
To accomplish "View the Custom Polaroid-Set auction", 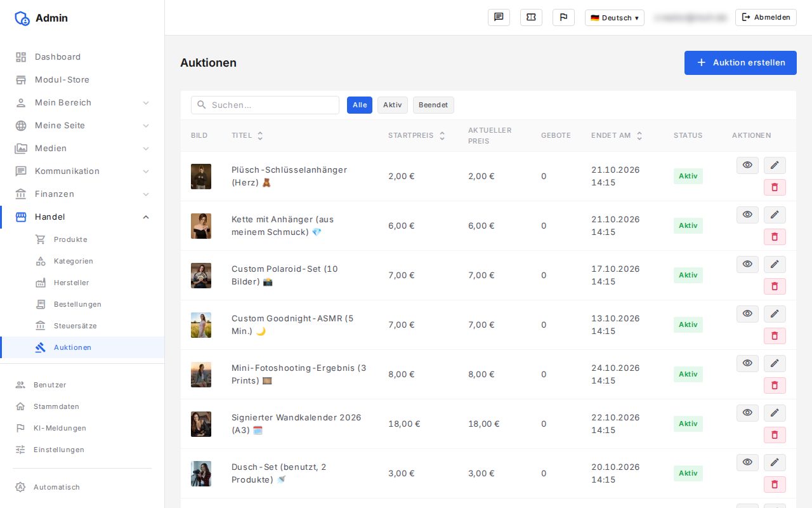I will tap(747, 264).
